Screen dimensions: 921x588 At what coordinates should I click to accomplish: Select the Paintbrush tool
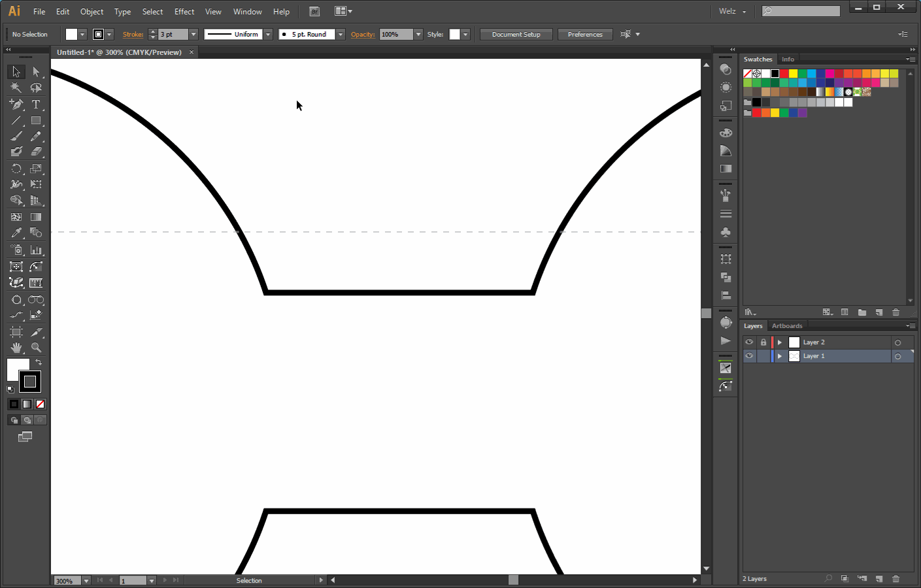pyautogui.click(x=16, y=137)
